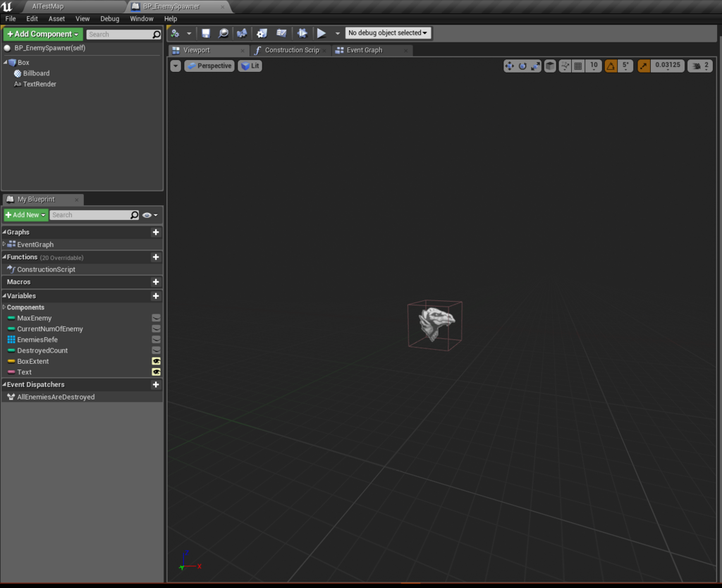Collapse the Variables section
Viewport: 722px width, 588px height.
coord(4,295)
